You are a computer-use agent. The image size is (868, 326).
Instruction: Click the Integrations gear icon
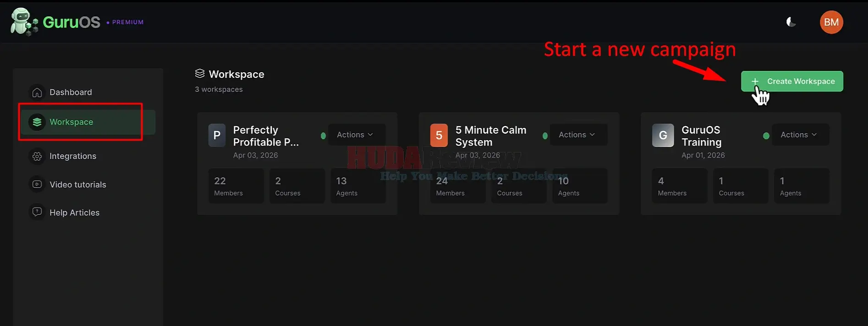pyautogui.click(x=37, y=156)
